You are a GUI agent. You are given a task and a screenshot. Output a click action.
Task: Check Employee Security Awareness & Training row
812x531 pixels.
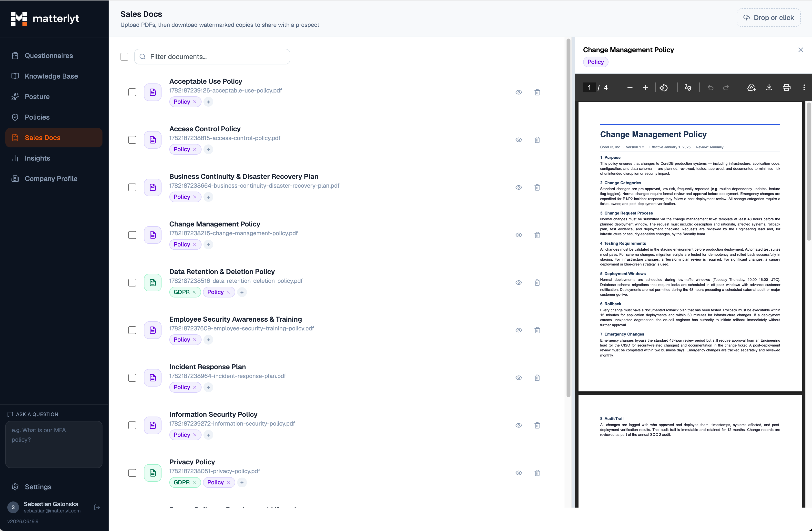tap(132, 330)
